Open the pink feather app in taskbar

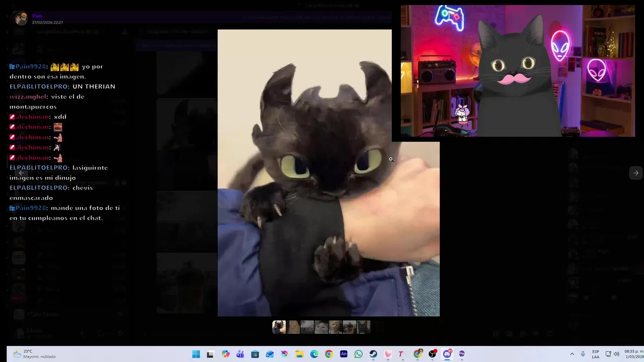pyautogui.click(x=388, y=354)
